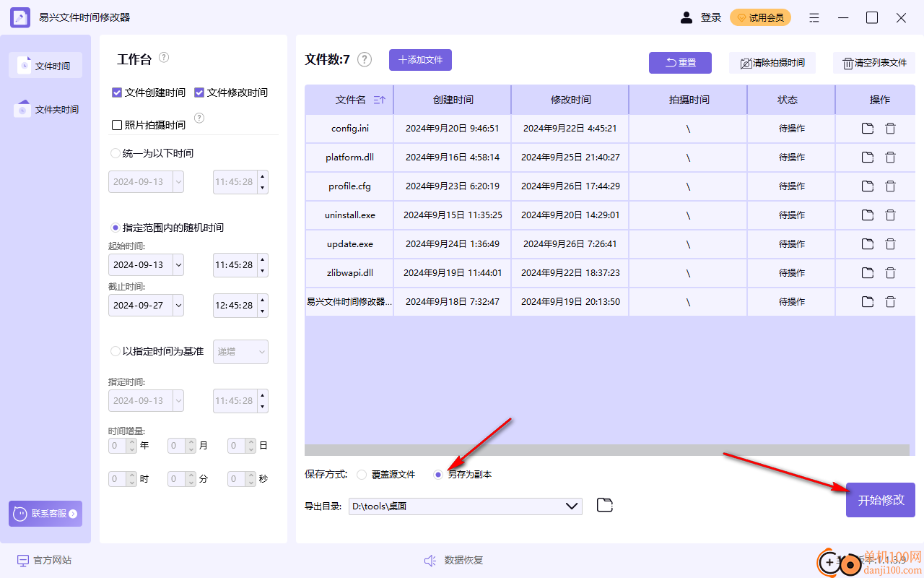Click 清空列表文件 button
This screenshot has height=578, width=924.
coord(874,63)
